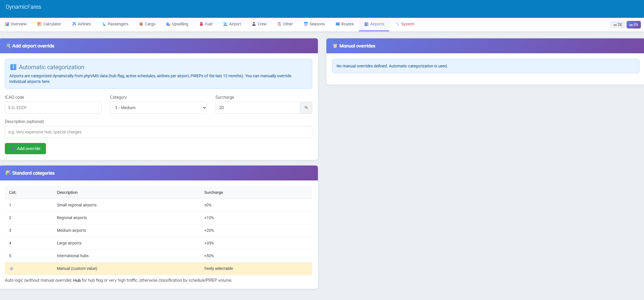Open the Passengers tab
644x300 pixels.
click(x=115, y=24)
